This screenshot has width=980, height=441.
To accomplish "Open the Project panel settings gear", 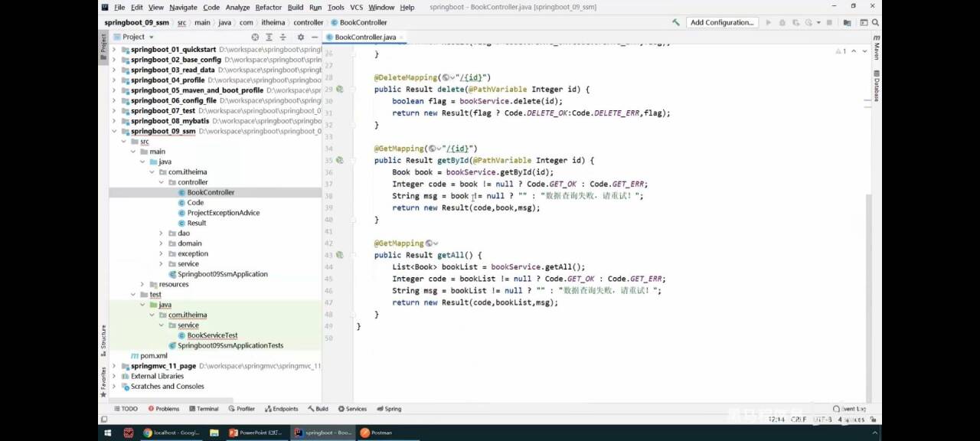I will pyautogui.click(x=300, y=37).
